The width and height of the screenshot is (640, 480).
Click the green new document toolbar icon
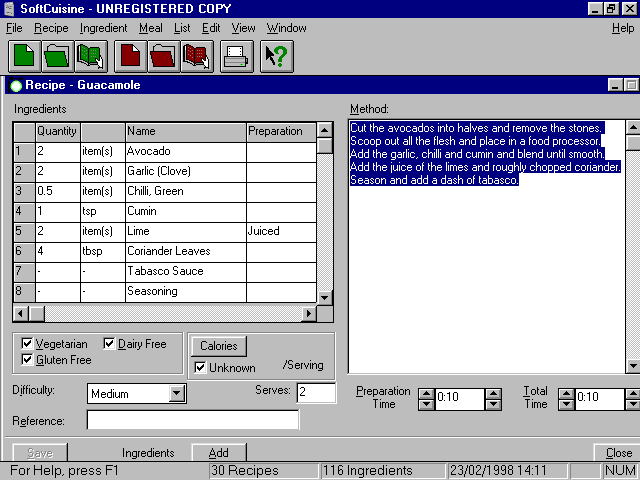pos(24,55)
